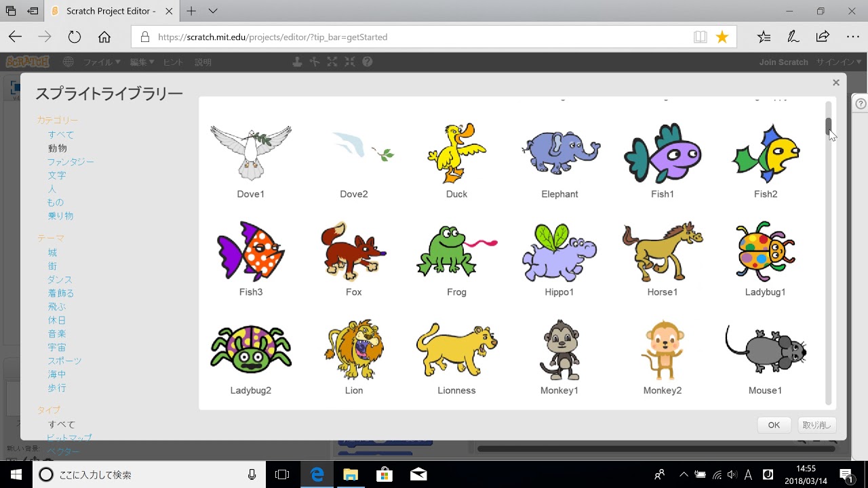The width and height of the screenshot is (868, 488).
Task: Select the Dove1 sprite thumbnail
Action: [x=251, y=153]
